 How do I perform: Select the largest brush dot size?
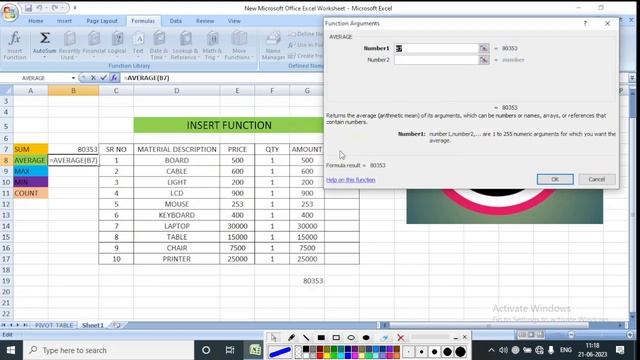pos(460,351)
